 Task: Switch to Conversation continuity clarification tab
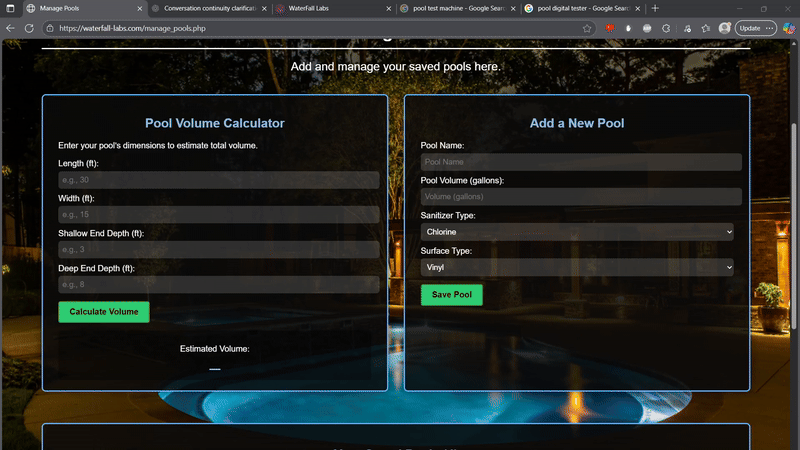tap(205, 8)
